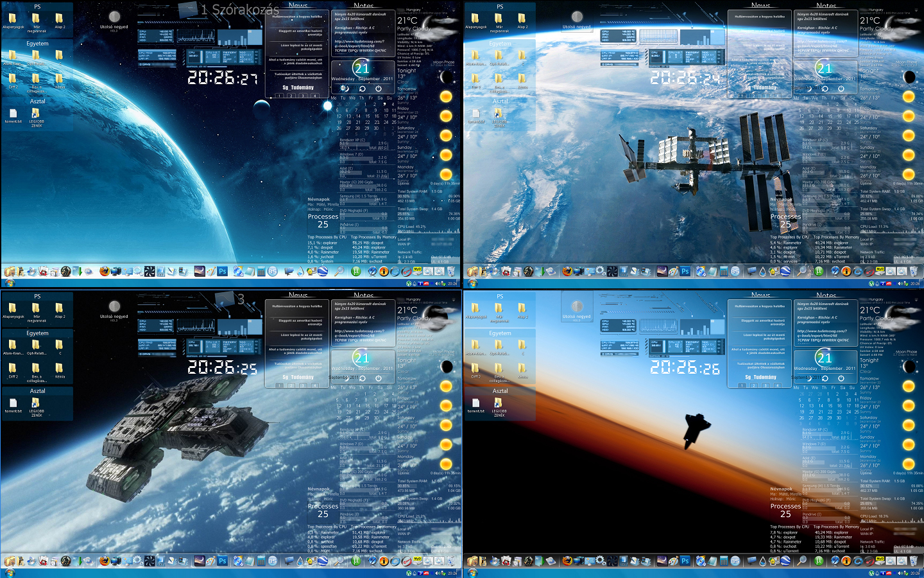Open the 'Lézer leplezi le' news item on planet-wallpaper desktop
The image size is (924, 578).
(302, 48)
